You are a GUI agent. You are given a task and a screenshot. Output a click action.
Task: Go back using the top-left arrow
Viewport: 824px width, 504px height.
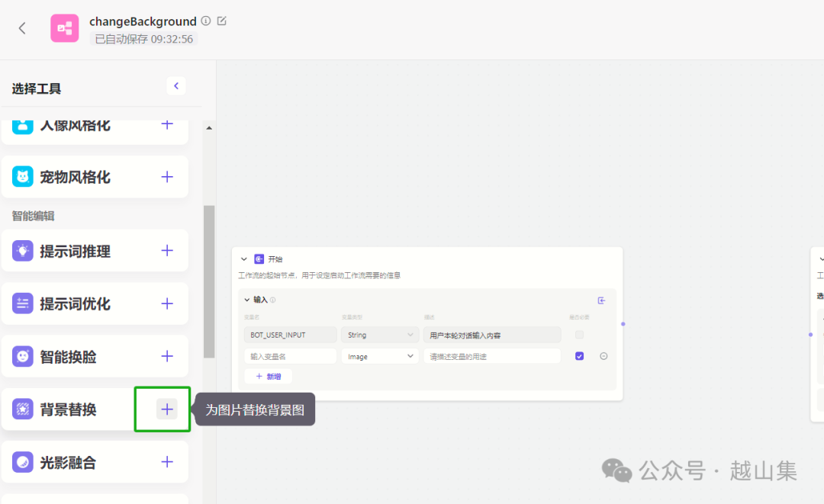point(22,28)
